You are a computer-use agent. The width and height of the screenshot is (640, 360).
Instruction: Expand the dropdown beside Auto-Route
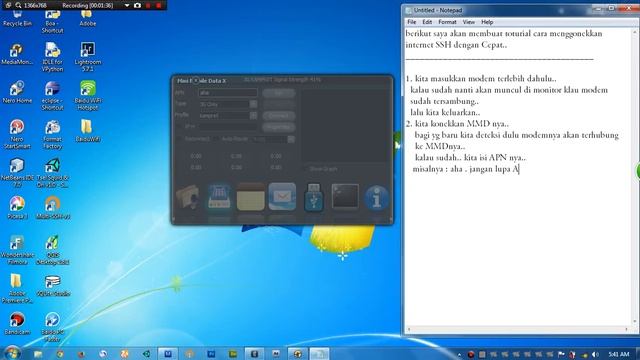291,139
